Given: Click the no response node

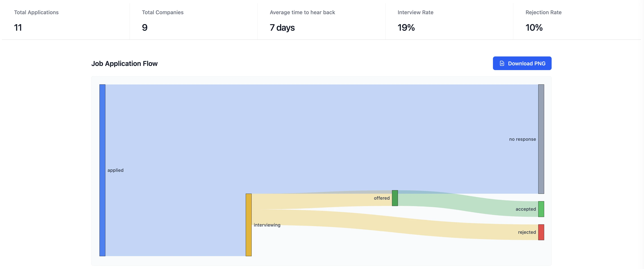Looking at the screenshot, I should coord(541,139).
